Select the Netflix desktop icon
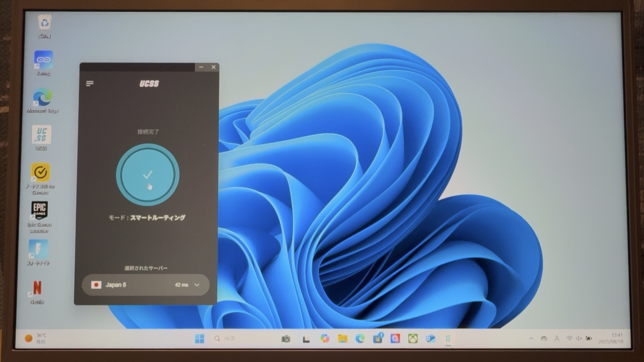 click(37, 288)
